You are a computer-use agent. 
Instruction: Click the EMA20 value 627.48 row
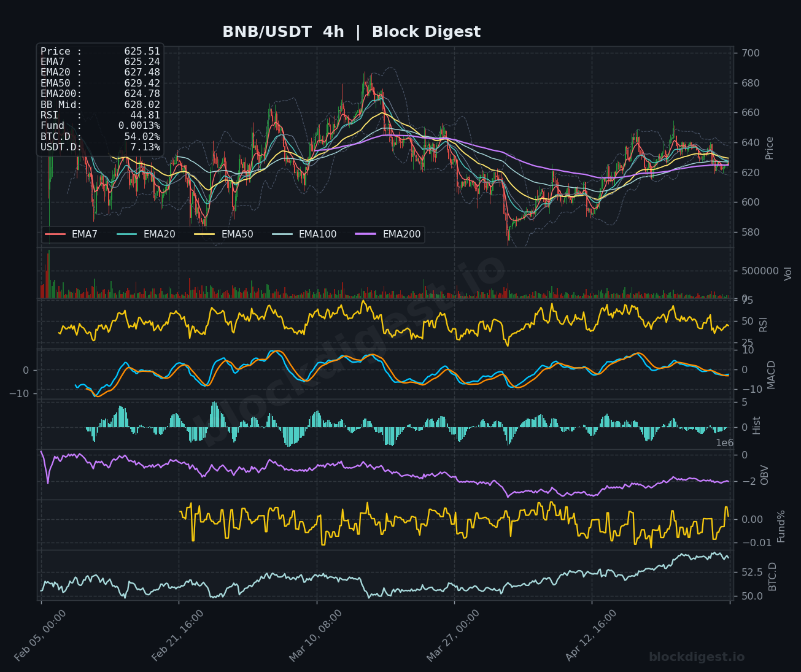(x=100, y=72)
